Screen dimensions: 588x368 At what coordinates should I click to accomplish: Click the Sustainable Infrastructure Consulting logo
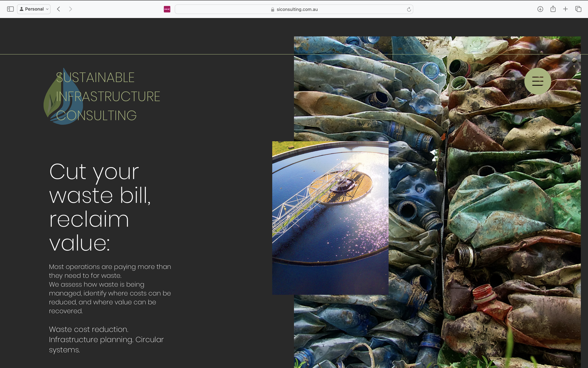coord(102,96)
